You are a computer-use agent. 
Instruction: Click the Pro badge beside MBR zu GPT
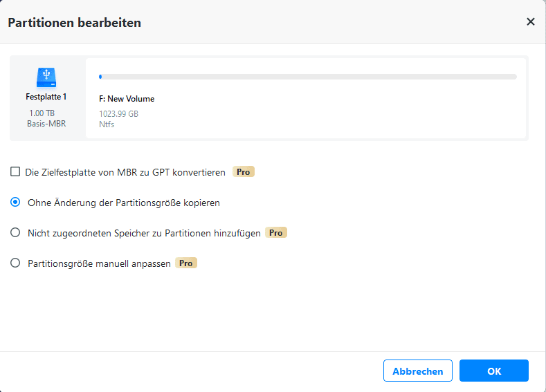point(243,171)
